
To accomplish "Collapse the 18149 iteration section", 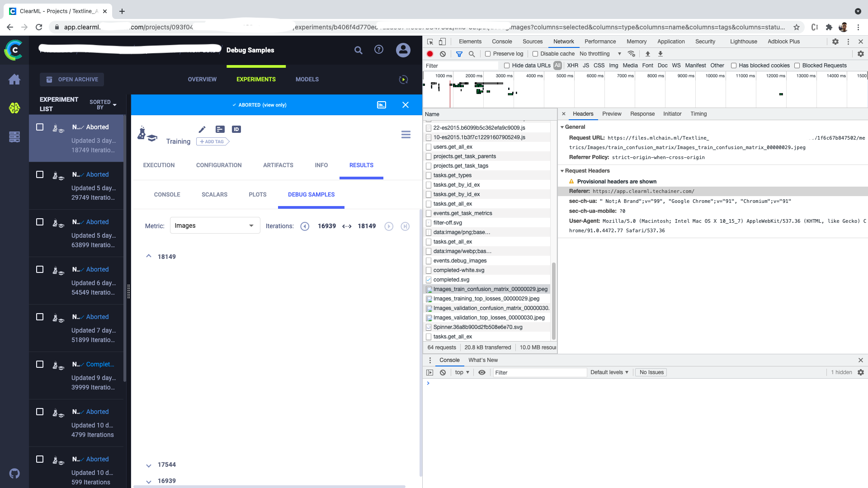I will coord(149,256).
